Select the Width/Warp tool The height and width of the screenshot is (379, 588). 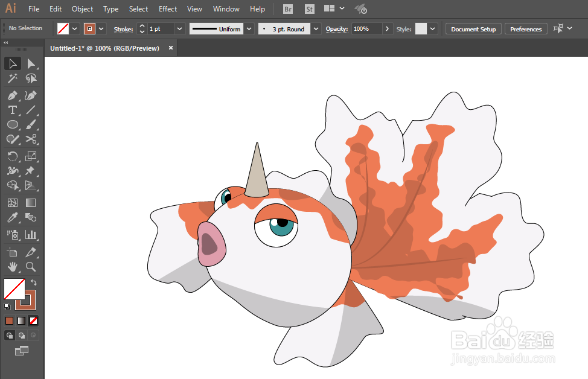click(12, 171)
